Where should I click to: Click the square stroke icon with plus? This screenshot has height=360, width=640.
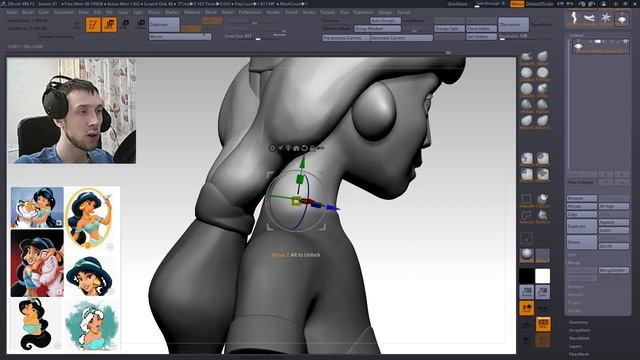527,238
